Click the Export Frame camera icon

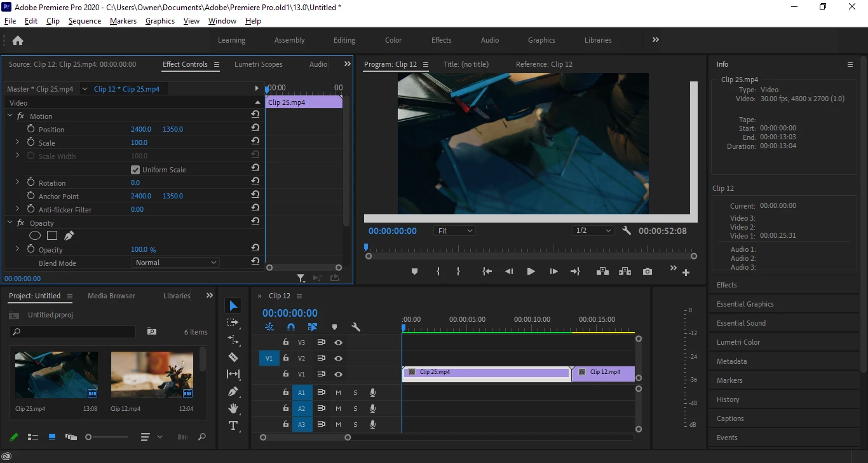coord(647,272)
